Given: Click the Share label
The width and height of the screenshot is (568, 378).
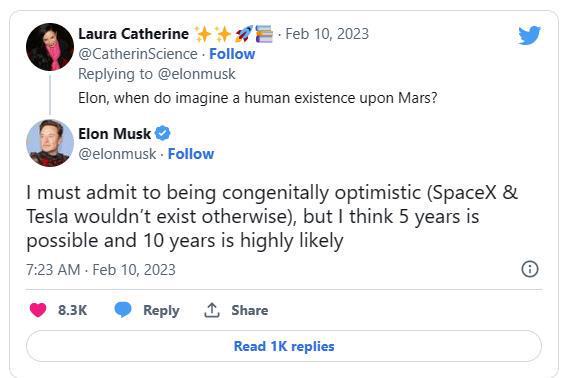Looking at the screenshot, I should (x=250, y=310).
